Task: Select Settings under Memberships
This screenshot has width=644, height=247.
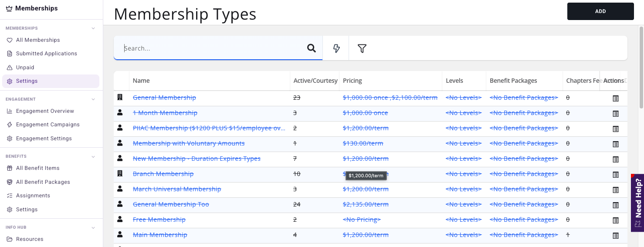Action: click(x=51, y=81)
